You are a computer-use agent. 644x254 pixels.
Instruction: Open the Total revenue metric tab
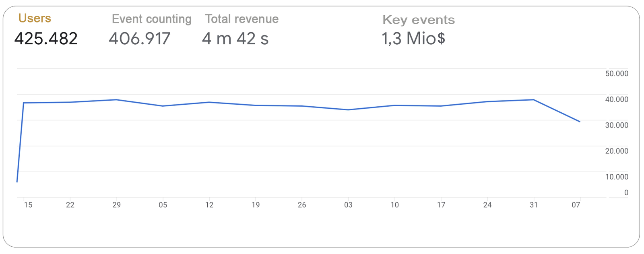tap(242, 19)
